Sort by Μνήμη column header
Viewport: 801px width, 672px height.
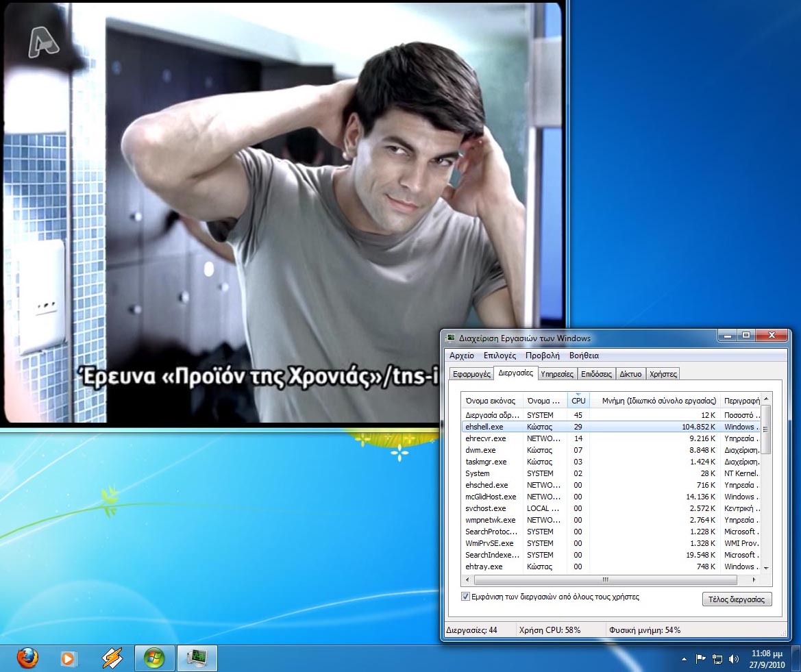tap(654, 400)
